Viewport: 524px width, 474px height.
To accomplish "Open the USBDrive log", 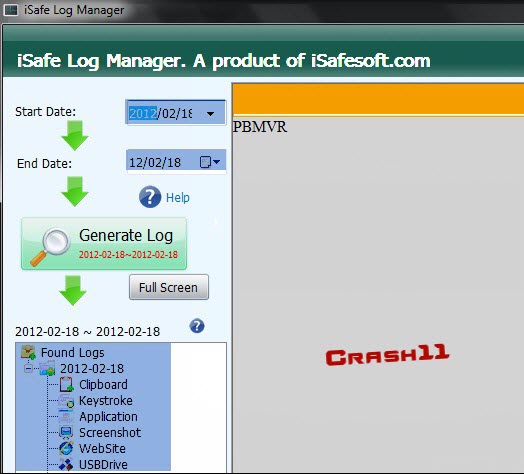I will tap(103, 465).
